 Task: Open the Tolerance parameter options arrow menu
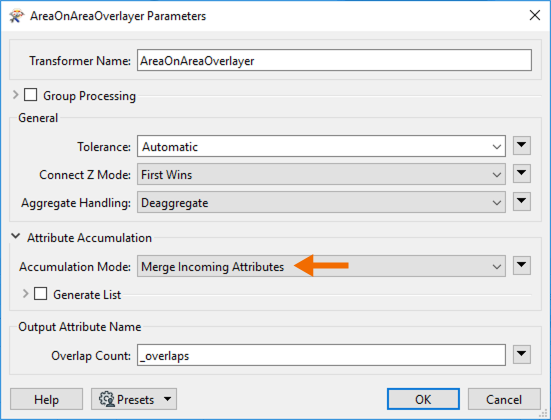[x=521, y=145]
